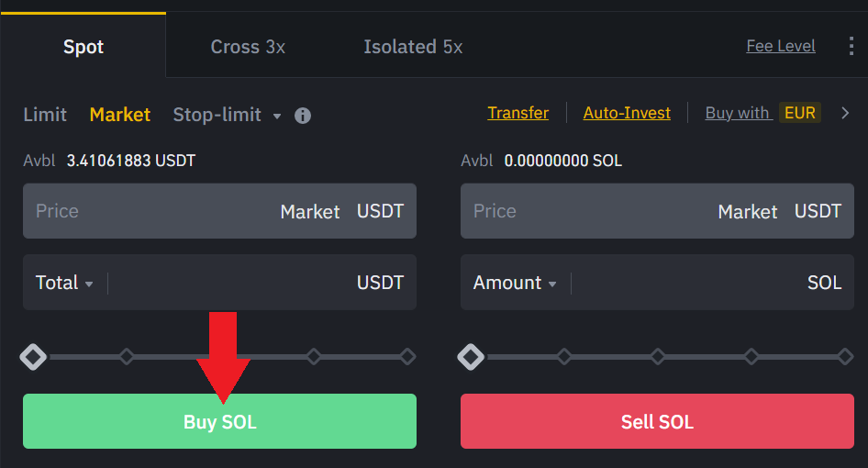Open the Total unit dropdown
This screenshot has width=868, height=468.
tap(64, 283)
